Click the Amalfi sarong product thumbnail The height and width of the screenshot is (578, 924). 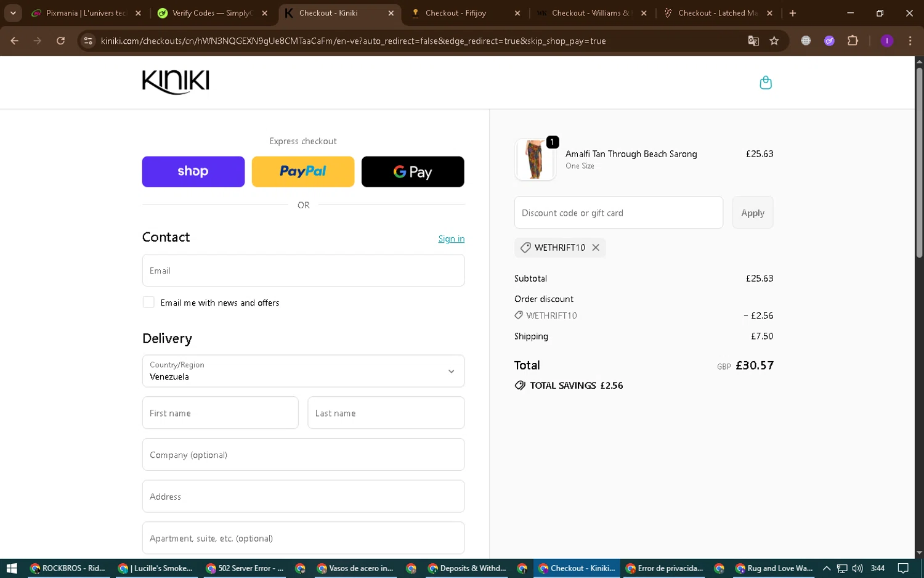pyautogui.click(x=535, y=160)
